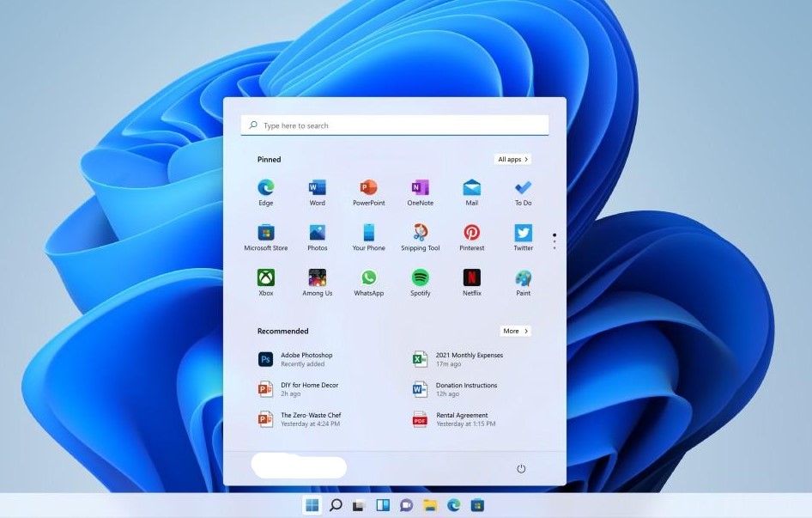The width and height of the screenshot is (812, 518).
Task: Launch the Snipping Tool
Action: click(x=420, y=237)
